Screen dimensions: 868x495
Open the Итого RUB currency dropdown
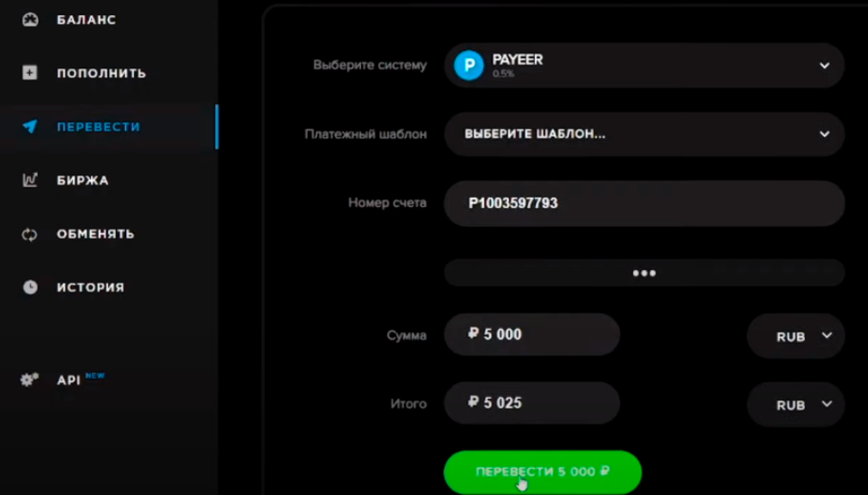(795, 405)
